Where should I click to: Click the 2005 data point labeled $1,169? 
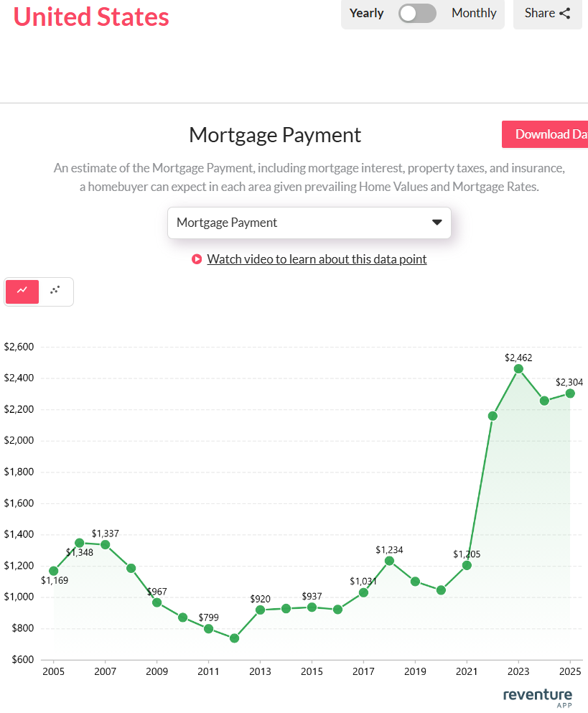[53, 570]
